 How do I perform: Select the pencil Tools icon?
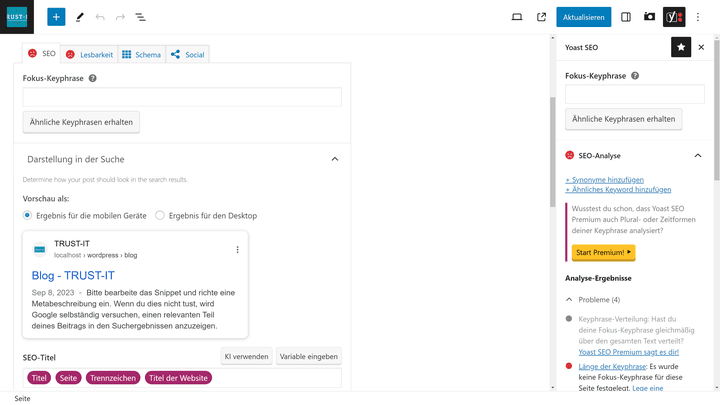pos(79,17)
